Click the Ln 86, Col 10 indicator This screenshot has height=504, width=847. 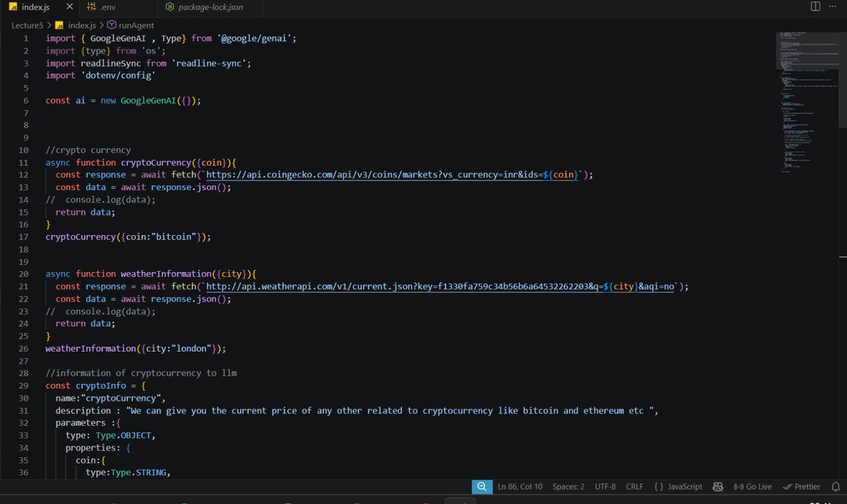520,486
